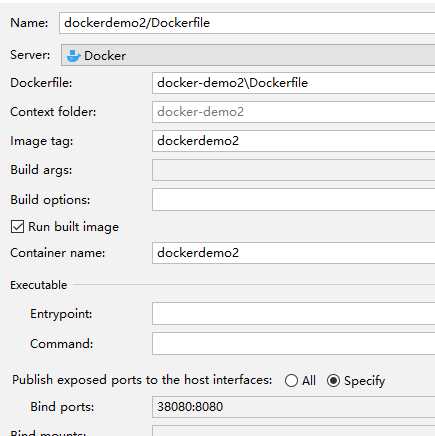Image resolution: width=435 pixels, height=436 pixels.
Task: Click the Publish exposed ports label text
Action: click(x=142, y=380)
